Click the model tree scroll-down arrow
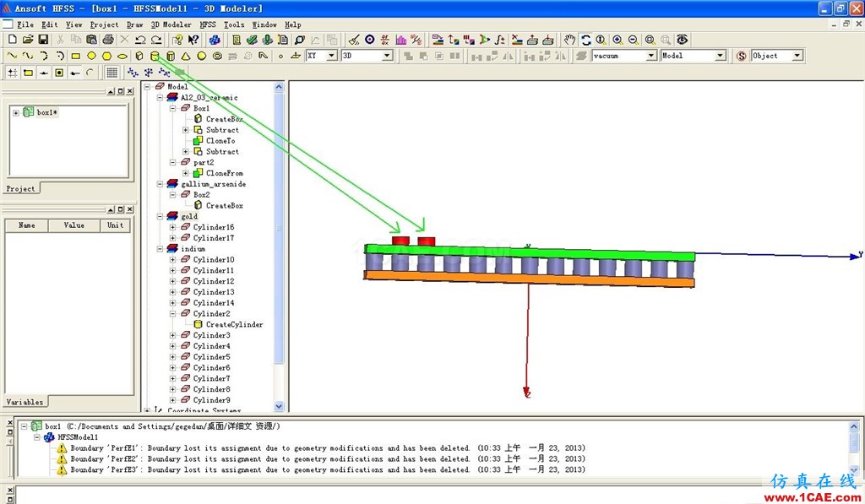865x504 pixels. 279,406
